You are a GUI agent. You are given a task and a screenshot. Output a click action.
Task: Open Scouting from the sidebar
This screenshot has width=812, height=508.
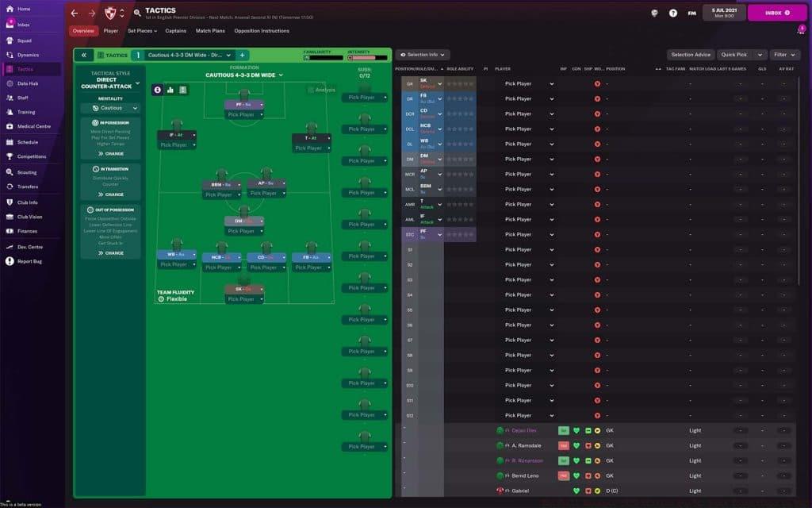tap(27, 171)
